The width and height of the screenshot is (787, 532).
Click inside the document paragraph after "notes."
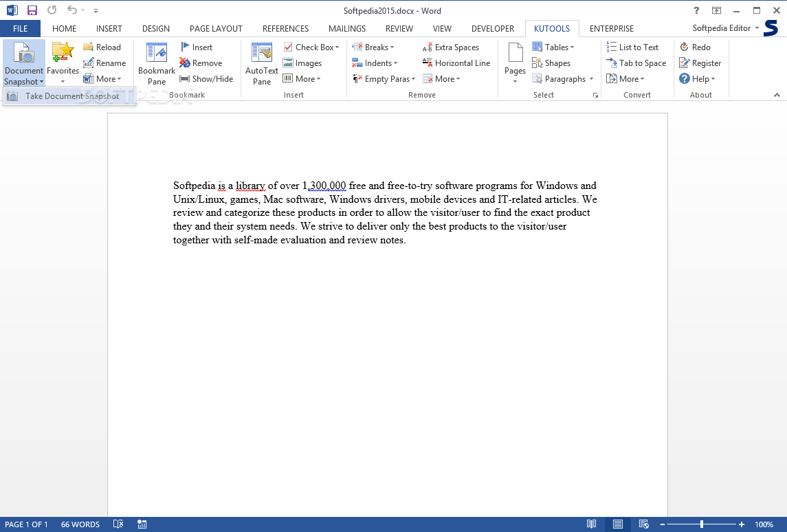408,240
